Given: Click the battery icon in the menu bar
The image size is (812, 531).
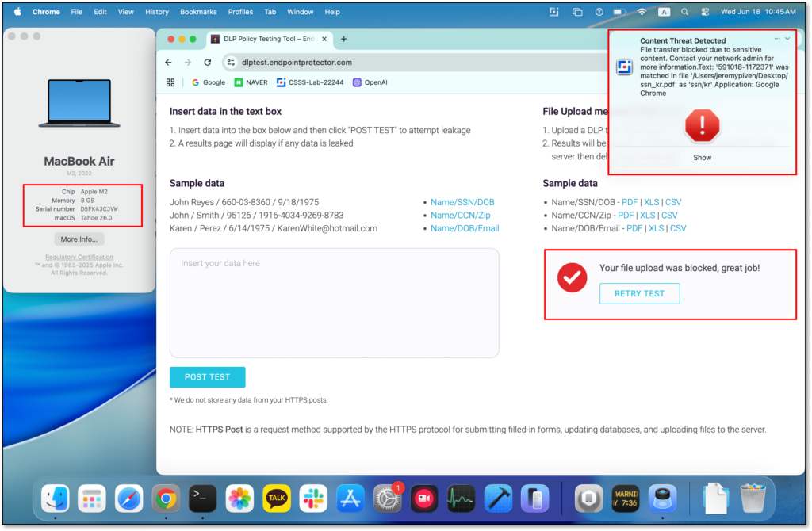Looking at the screenshot, I should coord(619,12).
